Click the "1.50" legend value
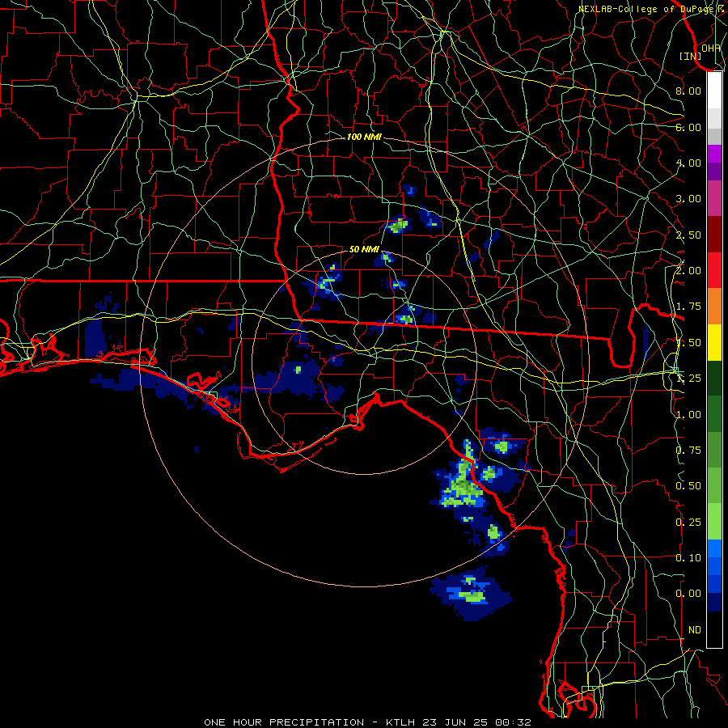 coord(688,343)
